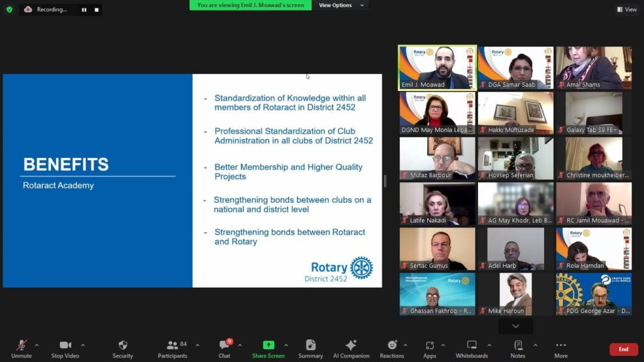Expand the caret next to Reactions

coord(406,345)
